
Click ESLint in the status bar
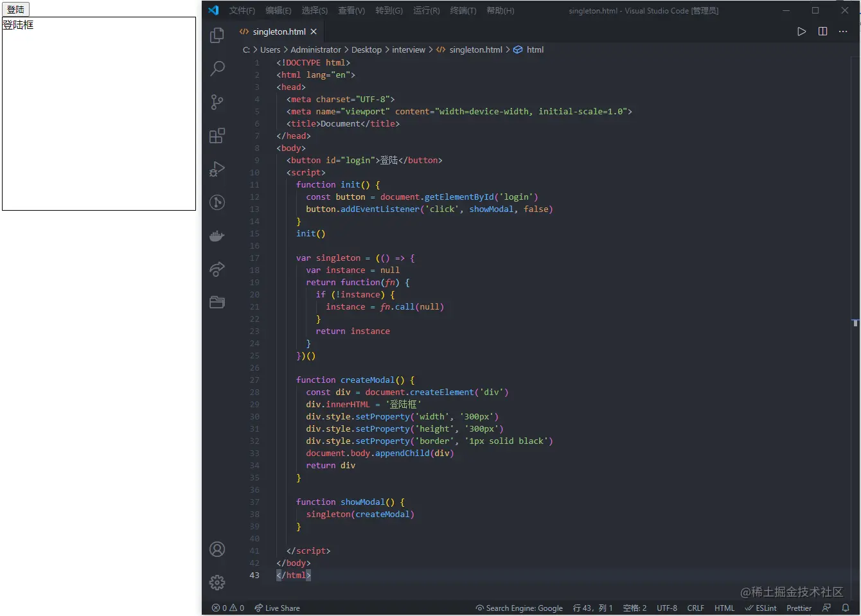[761, 608]
